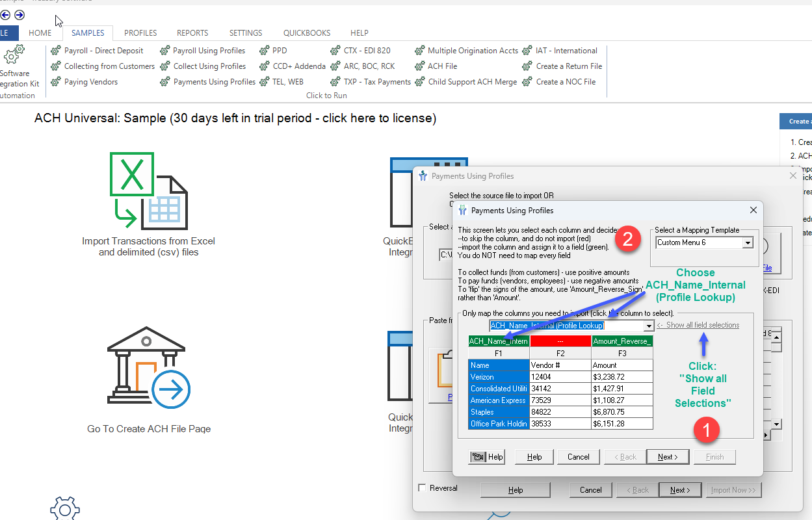Click Cancel in the mapping dialog
The height and width of the screenshot is (520, 812).
579,457
